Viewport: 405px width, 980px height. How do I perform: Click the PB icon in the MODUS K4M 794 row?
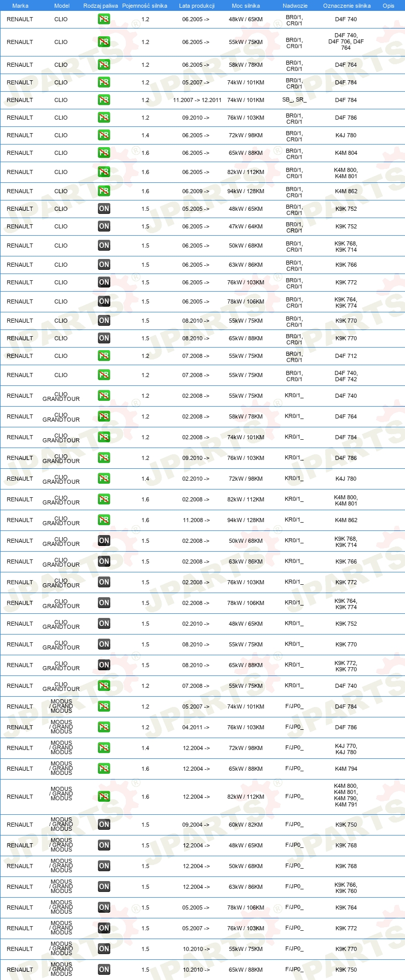(104, 769)
